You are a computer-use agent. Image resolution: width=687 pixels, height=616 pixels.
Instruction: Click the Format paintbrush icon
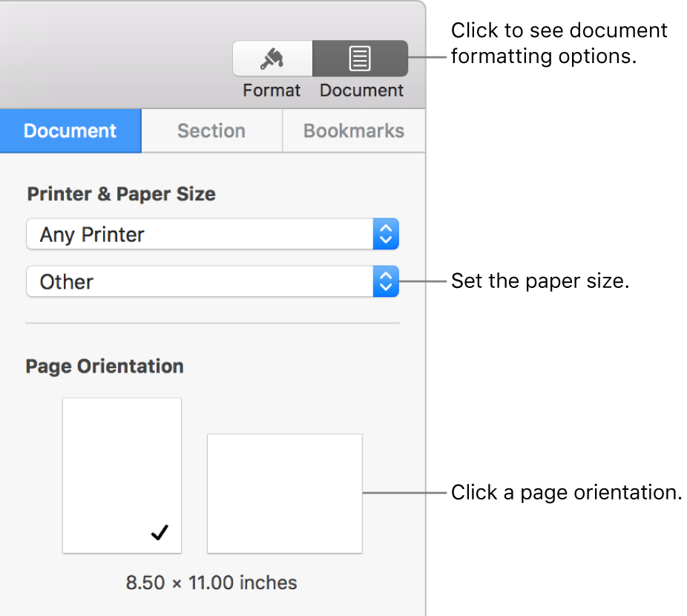coord(272,59)
